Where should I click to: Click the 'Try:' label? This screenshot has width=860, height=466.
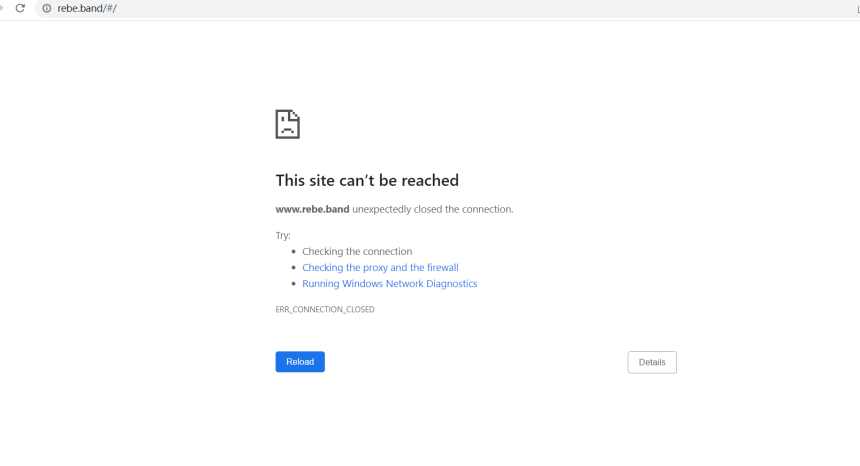283,236
